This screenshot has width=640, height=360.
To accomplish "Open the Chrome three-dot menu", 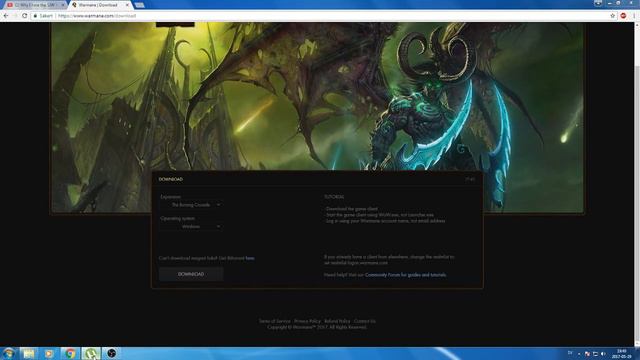I will [634, 16].
